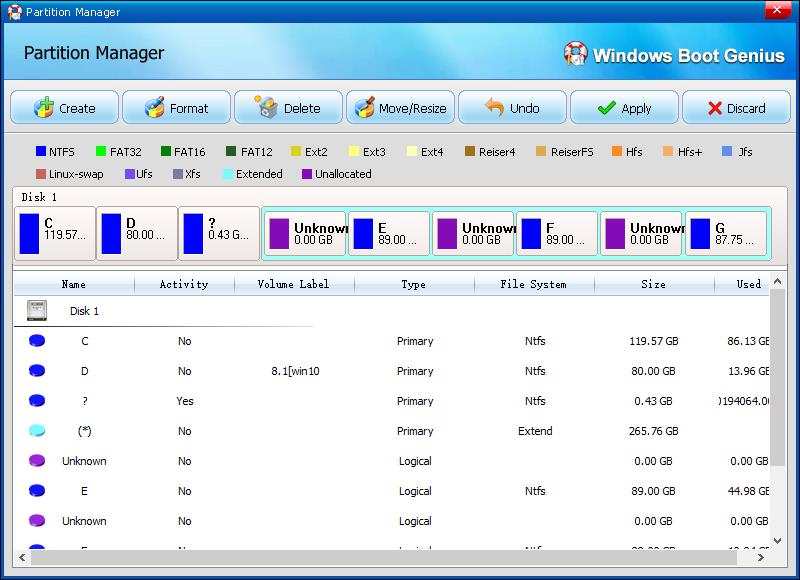Screen dimensions: 800x580
Task: Select the Move/Resize tool
Action: coord(401,108)
